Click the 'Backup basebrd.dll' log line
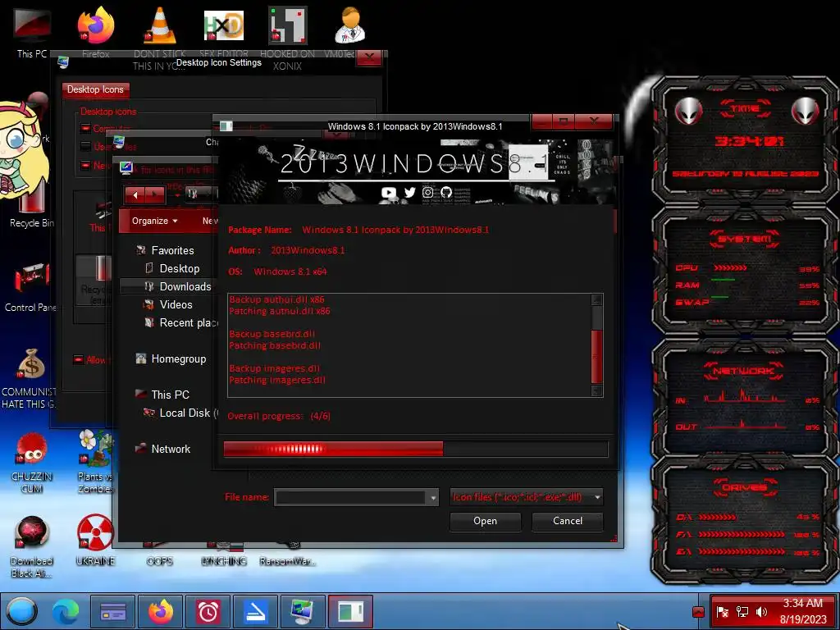 tap(272, 334)
